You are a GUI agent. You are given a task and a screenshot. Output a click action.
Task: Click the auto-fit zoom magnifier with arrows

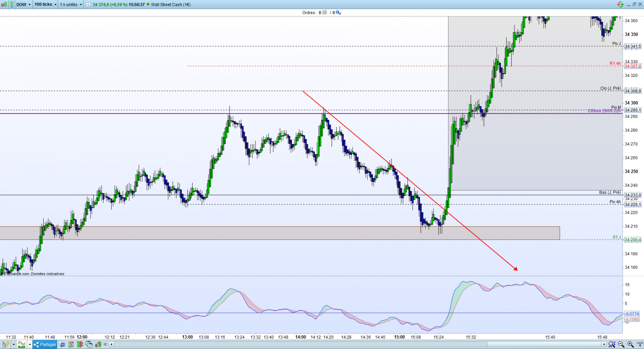pos(612,344)
